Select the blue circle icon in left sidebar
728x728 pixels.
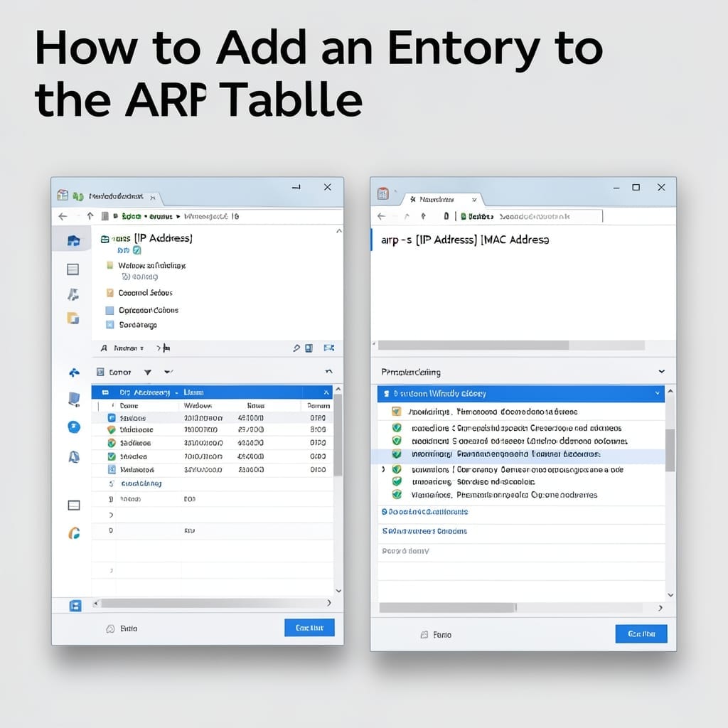(x=74, y=427)
